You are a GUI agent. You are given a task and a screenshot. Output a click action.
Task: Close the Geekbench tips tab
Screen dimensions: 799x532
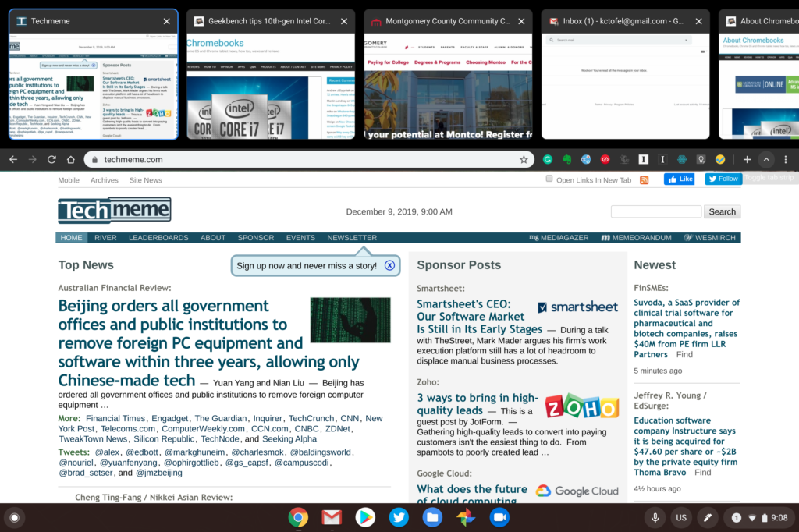click(344, 21)
